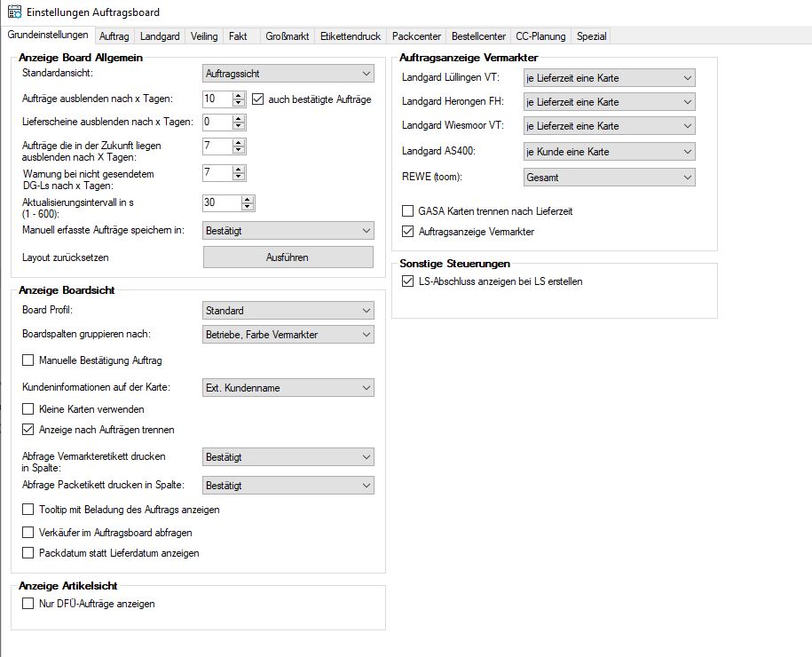This screenshot has width=812, height=657.
Task: Switch to the Etikettendruck tab
Action: (350, 36)
